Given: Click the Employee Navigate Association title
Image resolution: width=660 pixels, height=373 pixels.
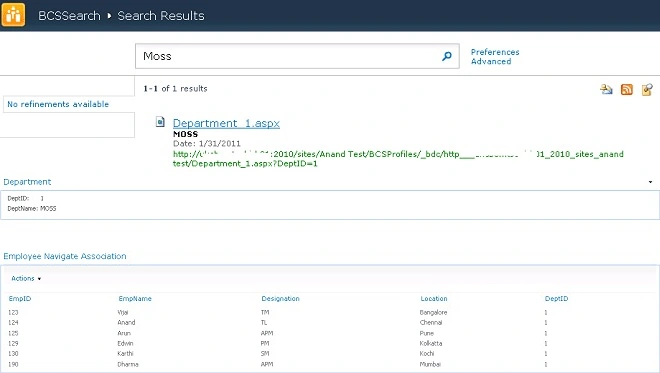Looking at the screenshot, I should click(x=65, y=256).
